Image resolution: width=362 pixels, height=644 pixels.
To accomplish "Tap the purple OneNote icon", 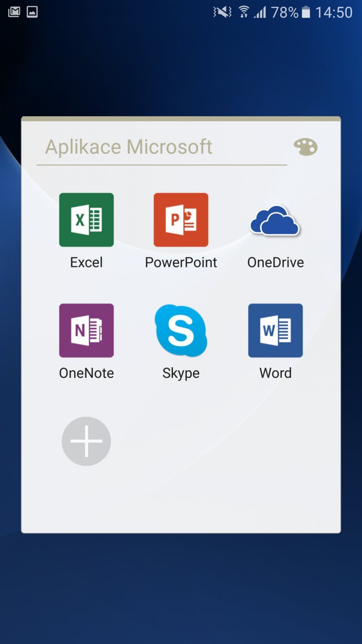I will (86, 330).
